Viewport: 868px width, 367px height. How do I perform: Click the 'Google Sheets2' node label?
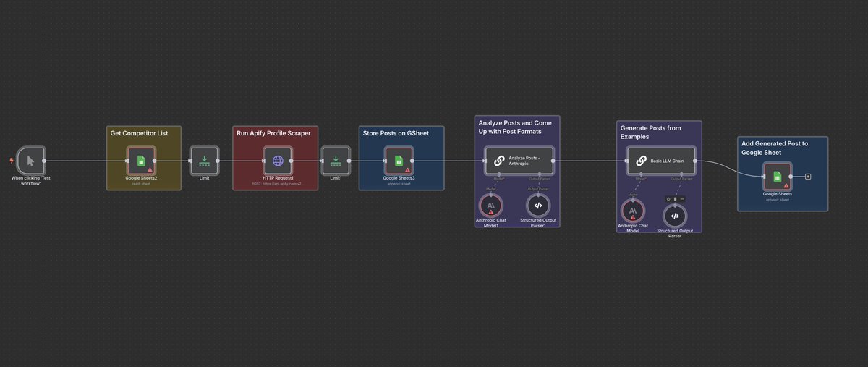[x=141, y=178]
